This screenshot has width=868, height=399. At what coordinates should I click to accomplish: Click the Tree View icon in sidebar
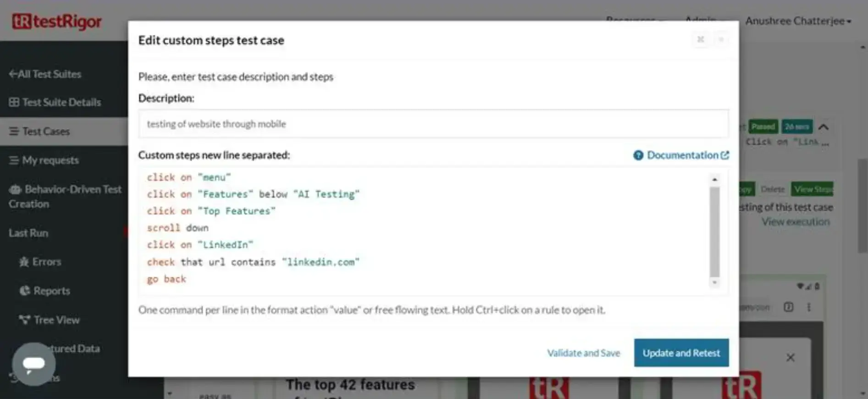click(x=24, y=320)
